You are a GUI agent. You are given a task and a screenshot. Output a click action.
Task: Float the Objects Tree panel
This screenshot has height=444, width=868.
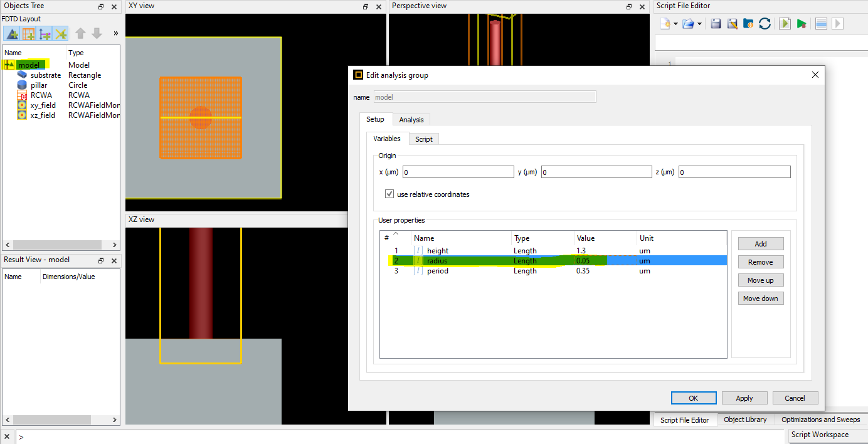tap(101, 7)
